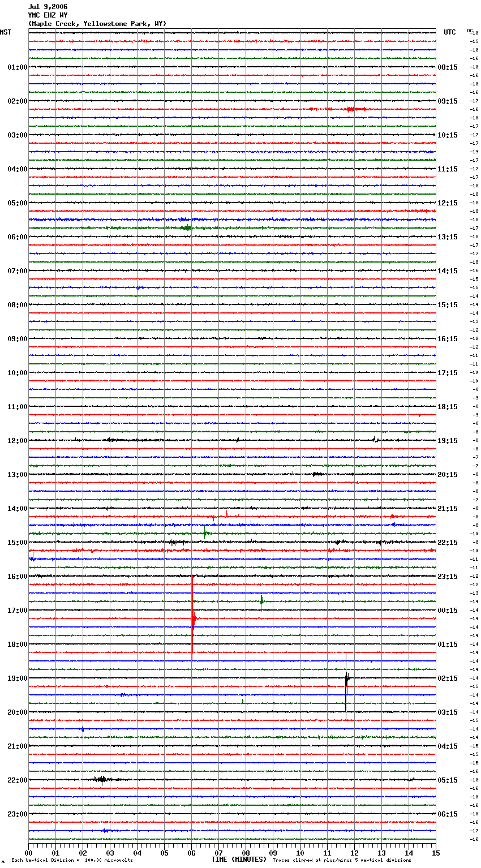Select the 22:00 MST hour label

(18, 780)
